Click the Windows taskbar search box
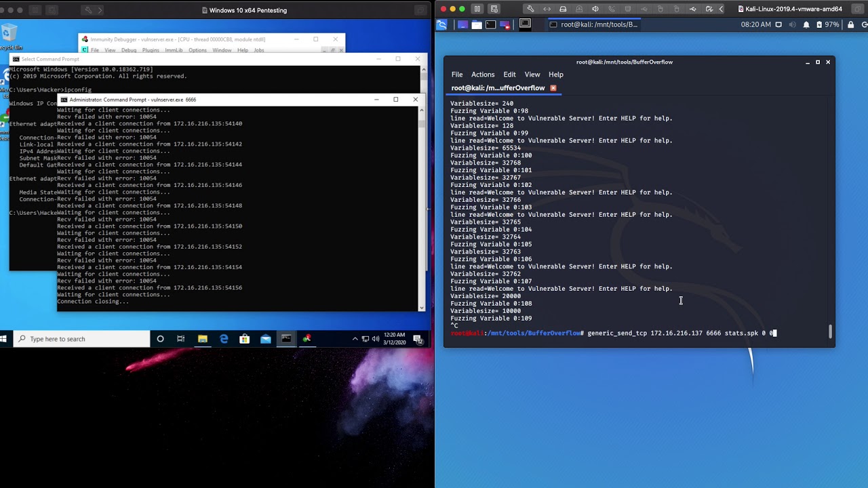Image resolution: width=868 pixels, height=488 pixels. 82,339
